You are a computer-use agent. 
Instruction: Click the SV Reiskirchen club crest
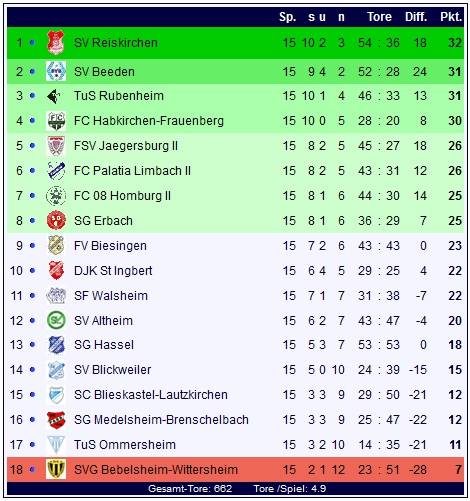click(x=56, y=43)
